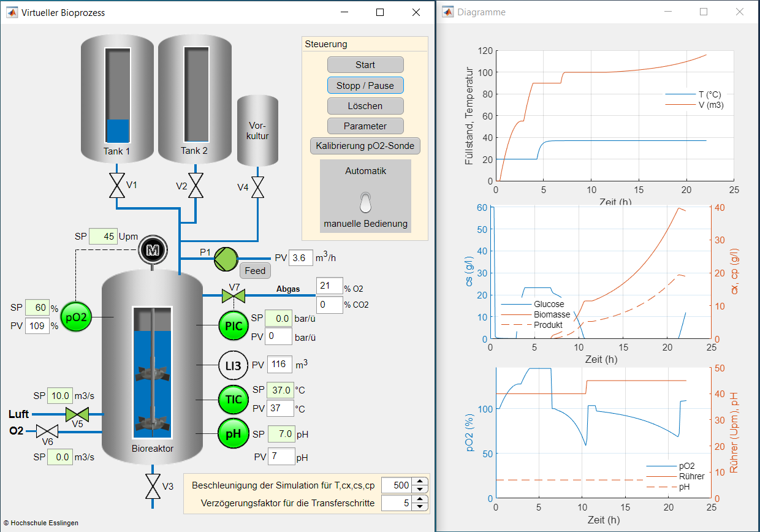Click the Löschen button
Image resolution: width=760 pixels, height=532 pixels.
click(365, 106)
